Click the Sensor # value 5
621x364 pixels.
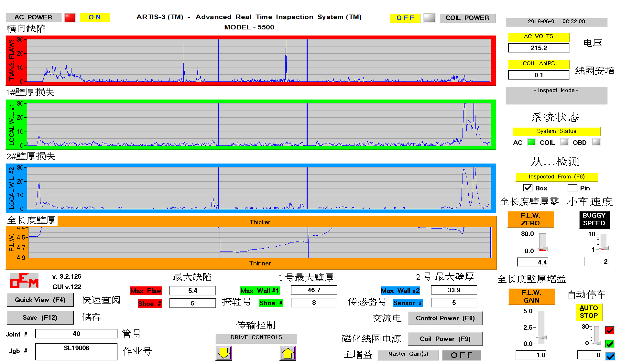pyautogui.click(x=454, y=303)
